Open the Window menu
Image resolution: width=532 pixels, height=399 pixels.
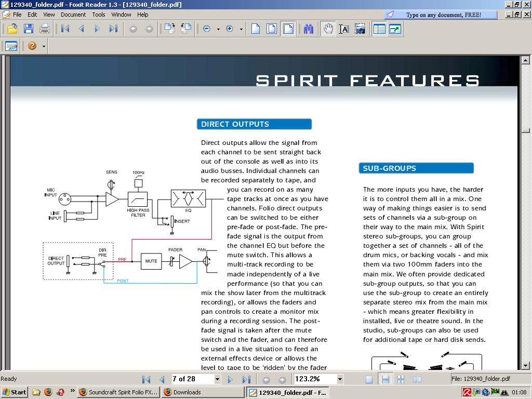121,15
